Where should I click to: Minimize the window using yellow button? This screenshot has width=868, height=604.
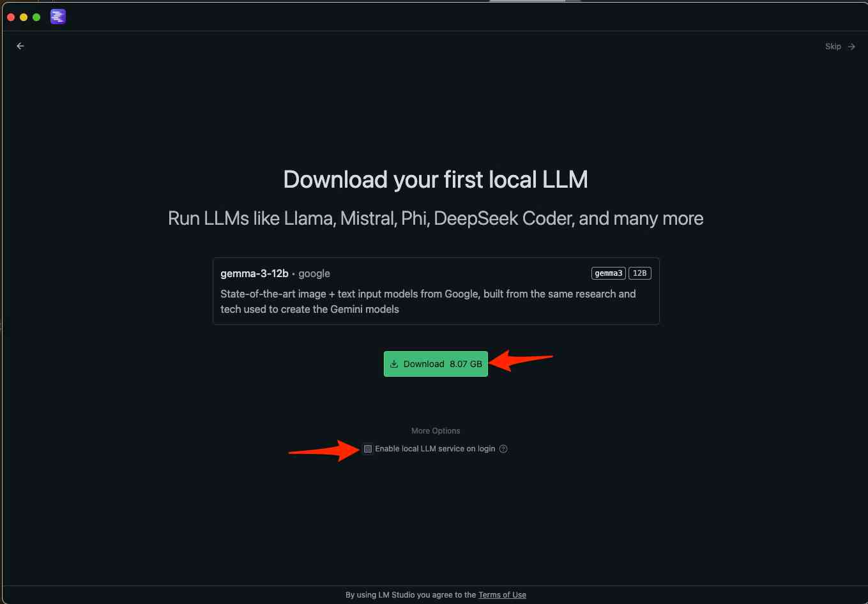pyautogui.click(x=24, y=17)
